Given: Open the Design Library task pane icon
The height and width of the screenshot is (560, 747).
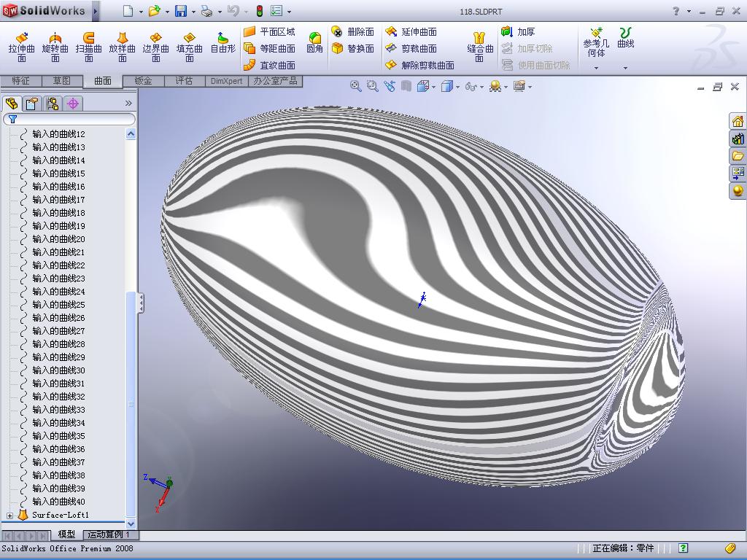Looking at the screenshot, I should pos(738,139).
